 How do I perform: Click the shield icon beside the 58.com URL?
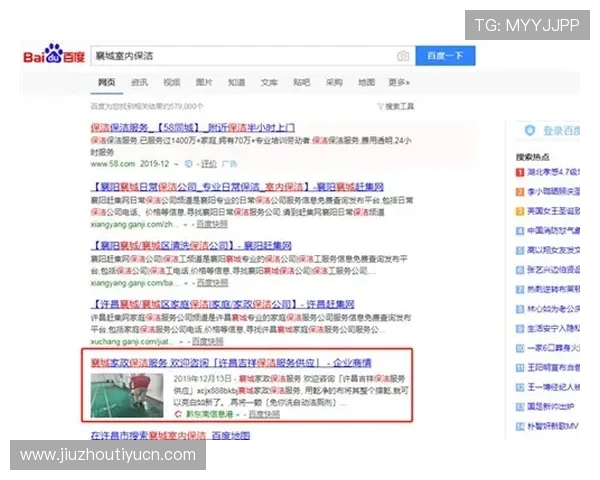pyautogui.click(x=189, y=164)
